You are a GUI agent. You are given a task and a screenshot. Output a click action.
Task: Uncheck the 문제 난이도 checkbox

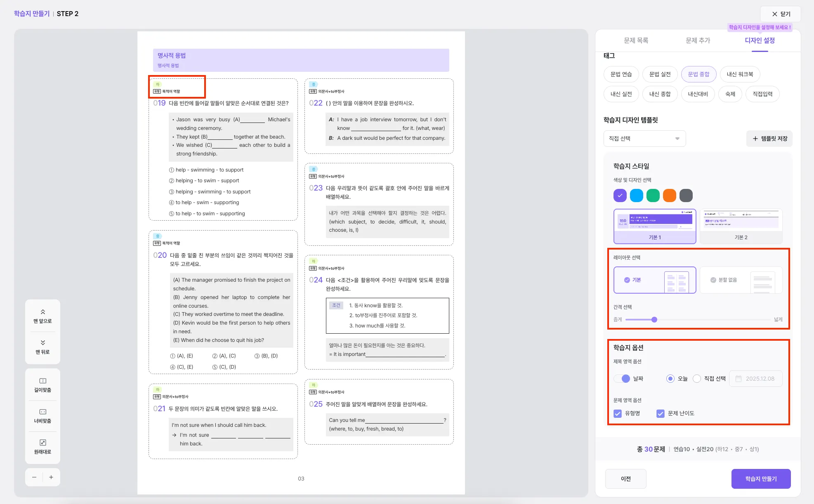tap(661, 413)
